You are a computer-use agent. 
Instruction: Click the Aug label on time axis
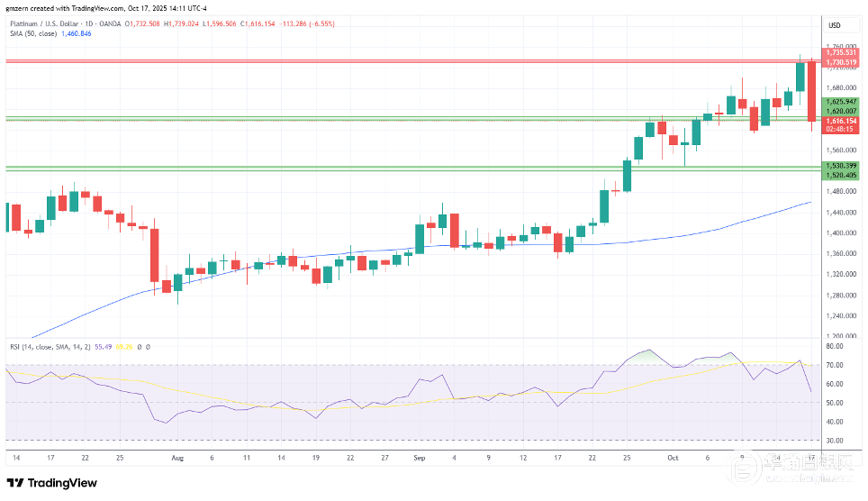[176, 458]
